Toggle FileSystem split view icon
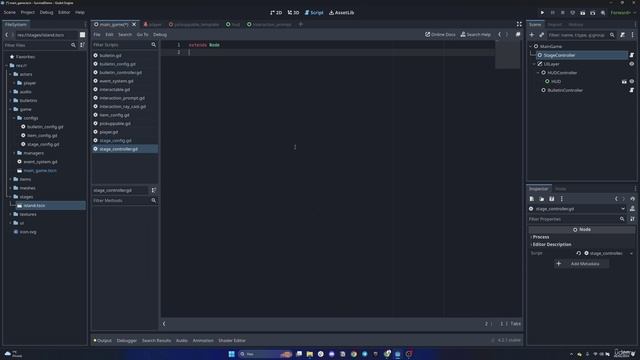The height and width of the screenshot is (360, 640). (x=82, y=35)
